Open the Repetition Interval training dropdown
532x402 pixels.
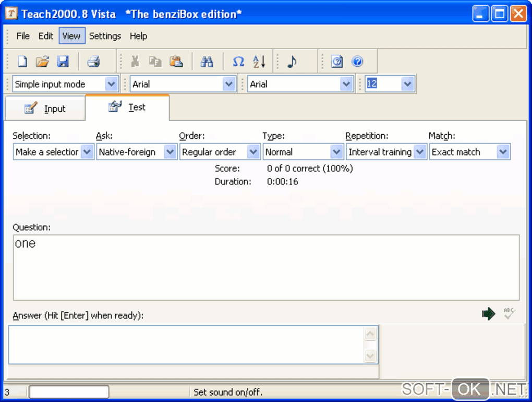click(x=420, y=152)
